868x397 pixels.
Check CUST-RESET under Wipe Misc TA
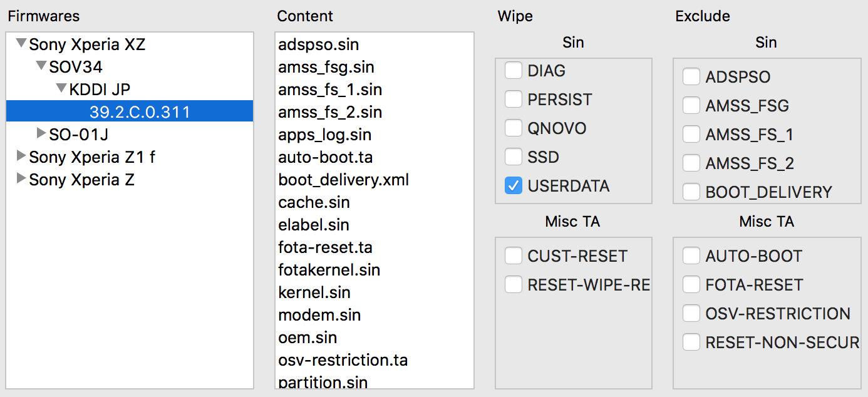[514, 256]
